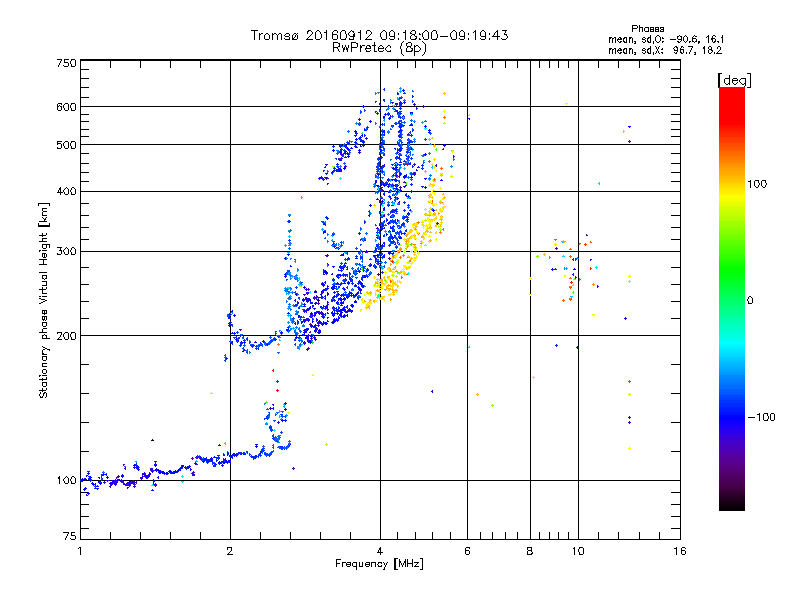Click the 'Phases' header label
800x600 pixels.
click(647, 29)
